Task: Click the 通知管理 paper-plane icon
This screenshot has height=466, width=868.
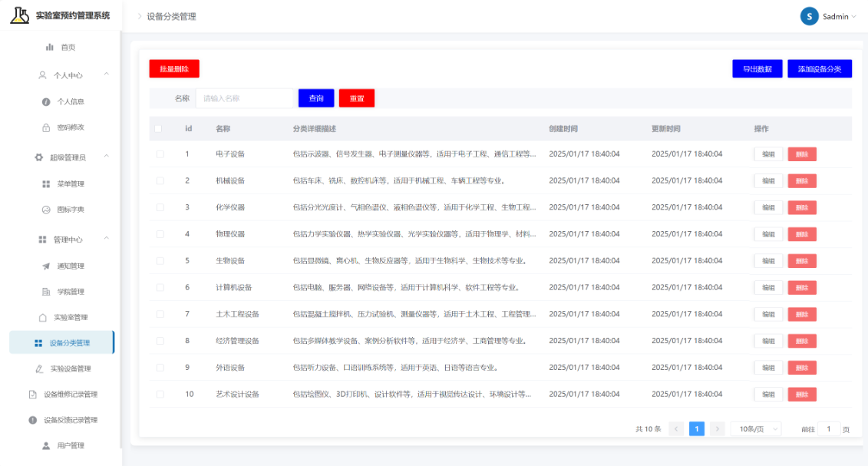Action: coord(47,266)
